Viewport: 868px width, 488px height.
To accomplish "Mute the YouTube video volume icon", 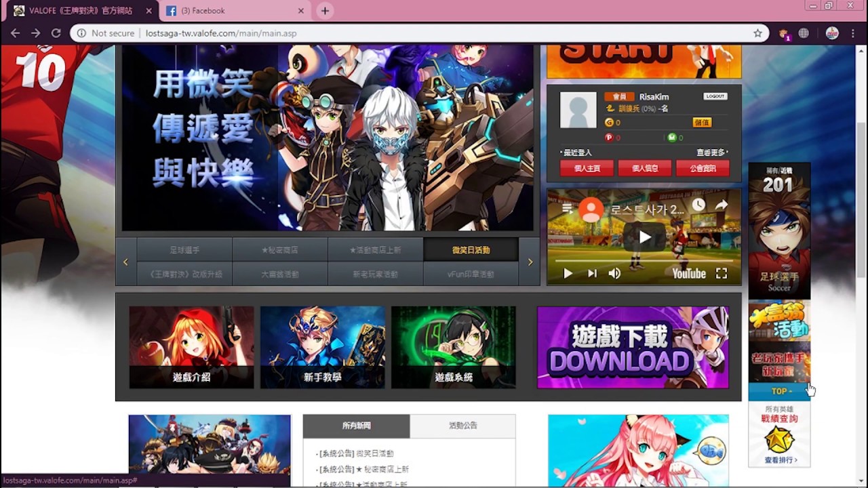I will [x=614, y=273].
